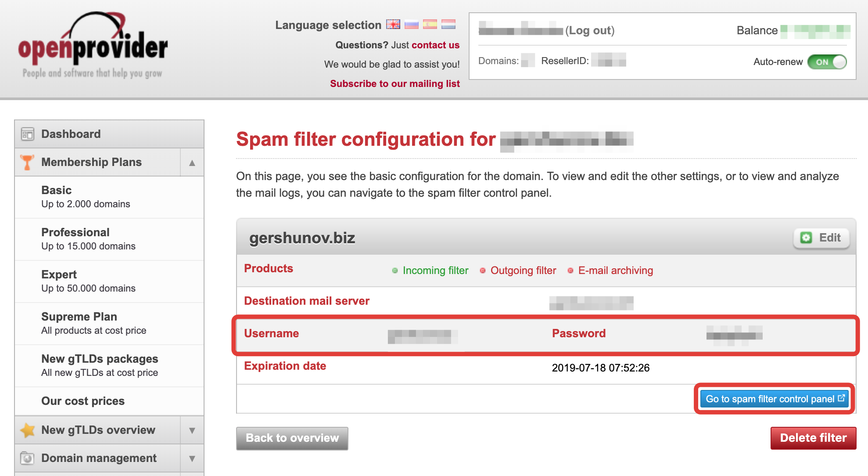The image size is (868, 476).
Task: Click the expiration date value 2019-07-18 07:52:26
Action: point(601,368)
